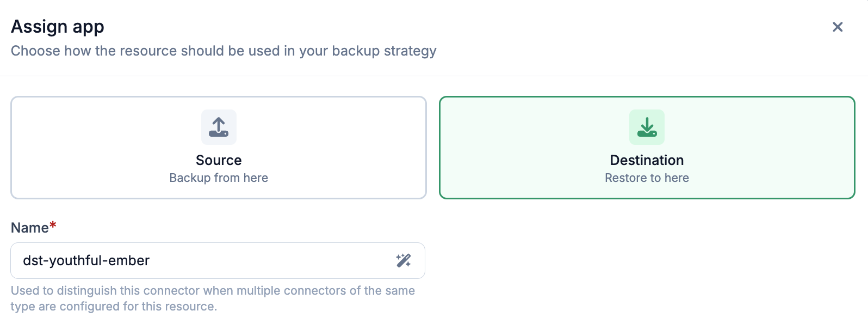The height and width of the screenshot is (317, 868).
Task: Click blank area right of Name field
Action: click(x=642, y=260)
